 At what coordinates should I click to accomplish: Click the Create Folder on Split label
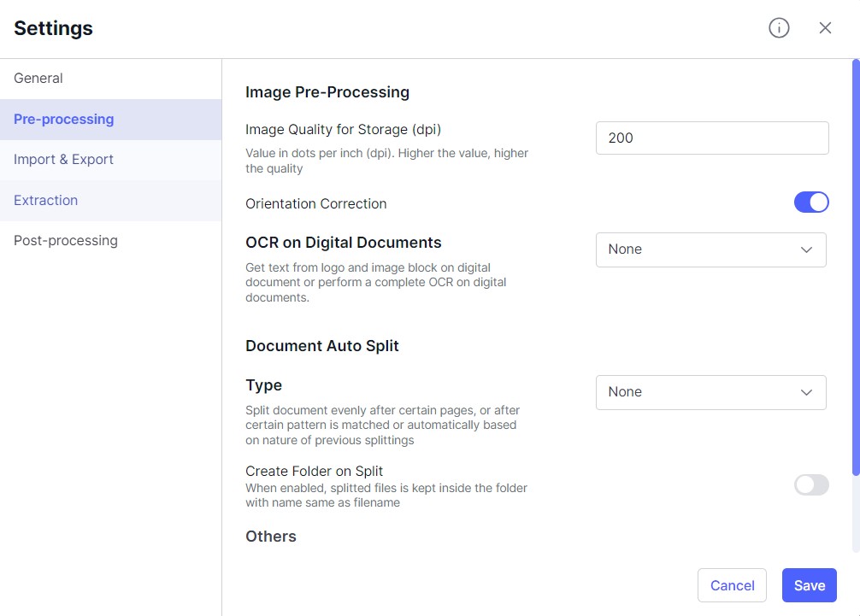tap(315, 472)
